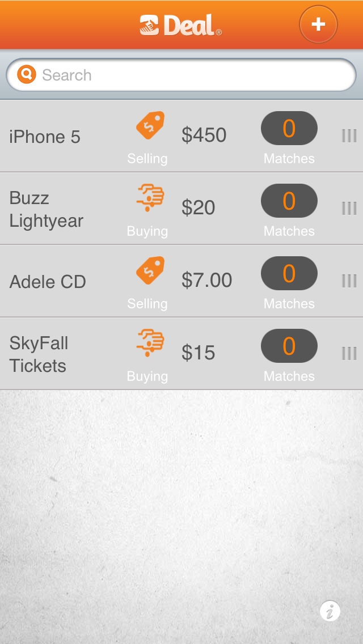Image resolution: width=363 pixels, height=644 pixels.
Task: Tap the orange search magnifier icon
Action: [27, 74]
